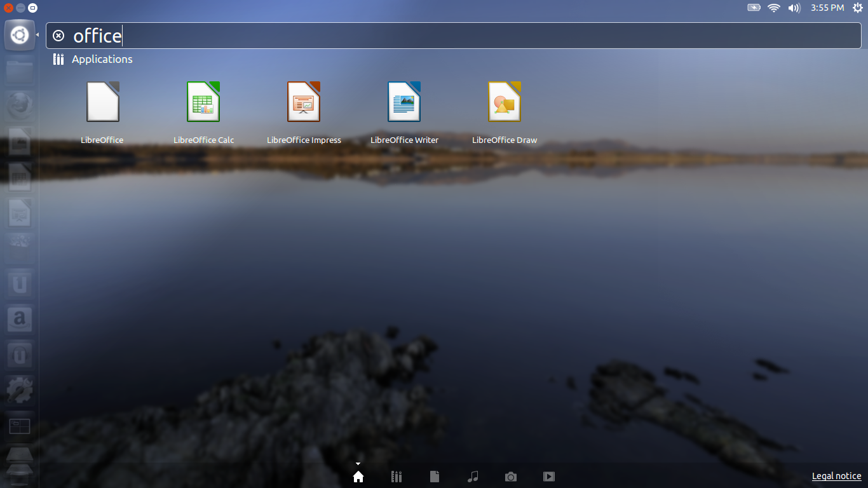Image resolution: width=868 pixels, height=488 pixels.
Task: Open the session gear menu in the top panel
Action: (858, 8)
